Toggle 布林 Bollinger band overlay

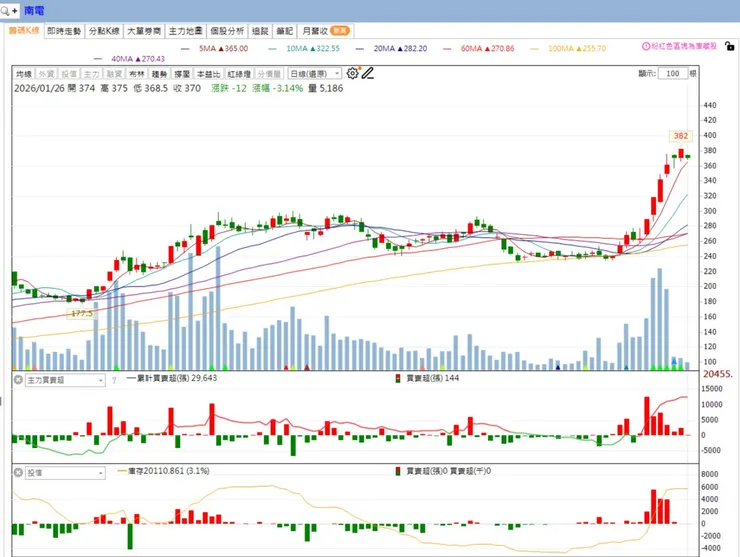coord(137,74)
